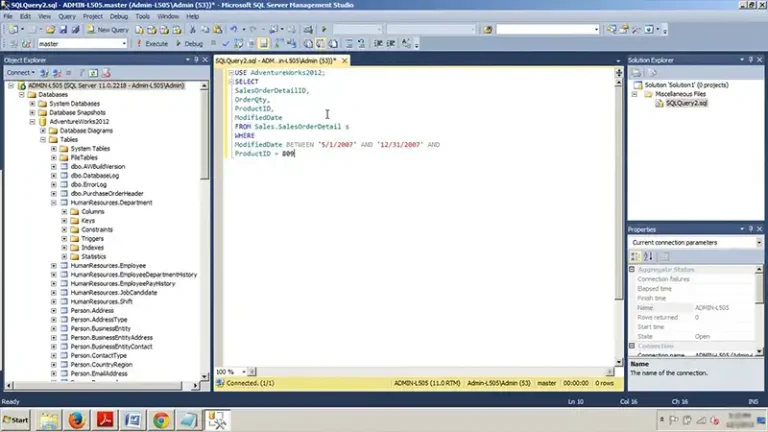This screenshot has height=432, width=768.
Task: Click the Cut scissors icon
Action: [192, 30]
